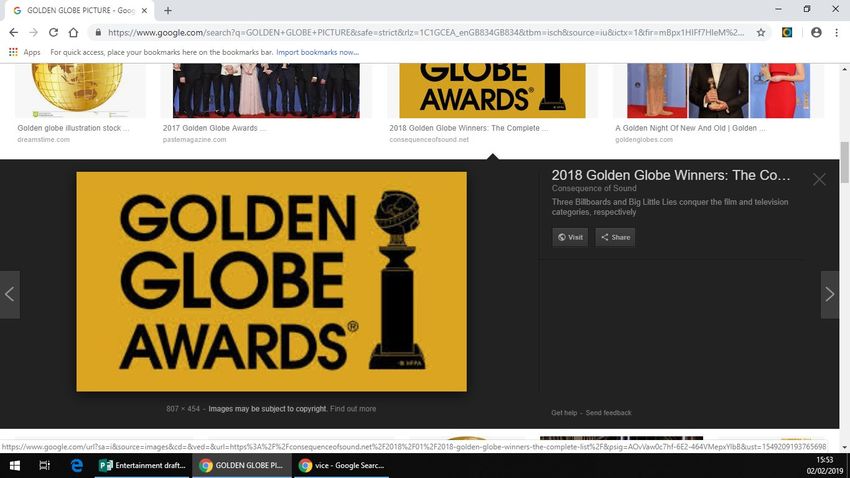The height and width of the screenshot is (478, 850).
Task: Open the Find out more copyright link
Action: (353, 409)
